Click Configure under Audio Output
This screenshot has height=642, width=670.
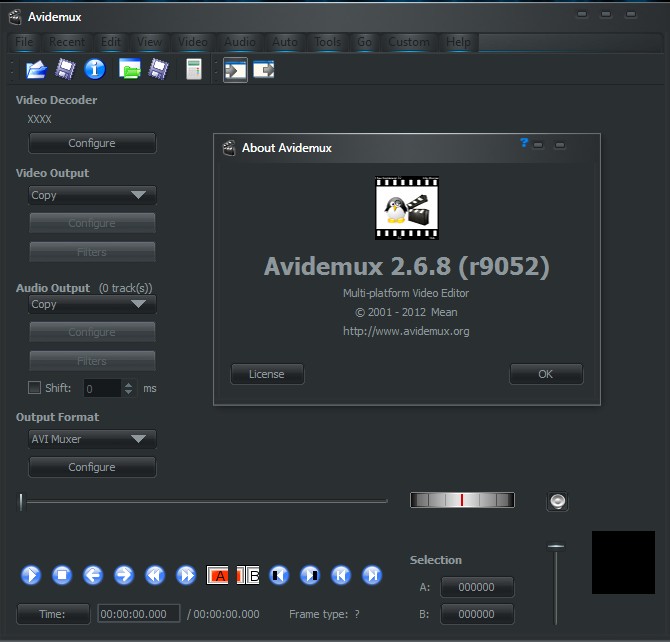[92, 332]
